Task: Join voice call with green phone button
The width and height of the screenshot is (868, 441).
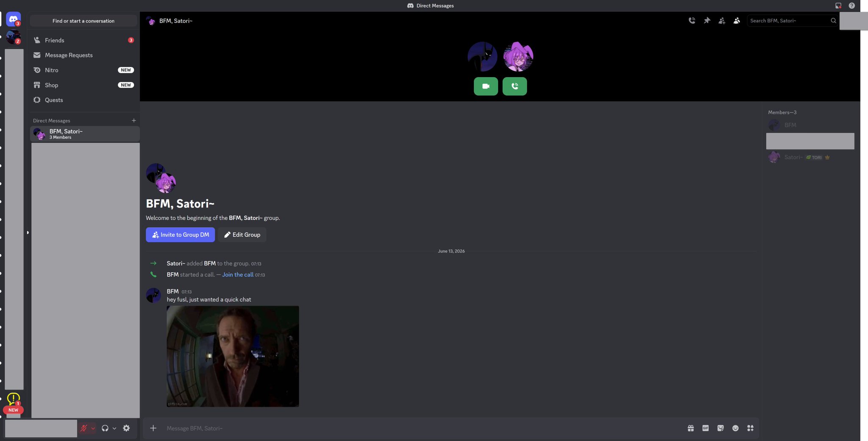Action: pyautogui.click(x=515, y=86)
